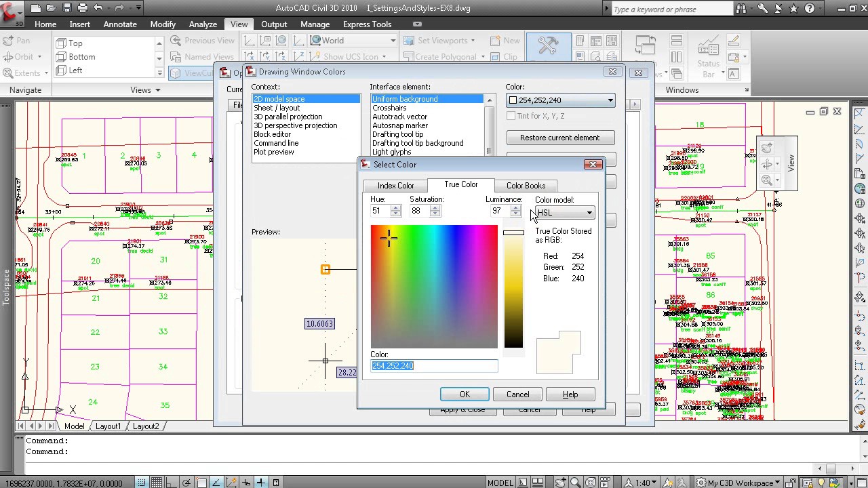This screenshot has width=868, height=488.
Task: Click the New drawing icon in quick access toolbar
Action: (35, 8)
